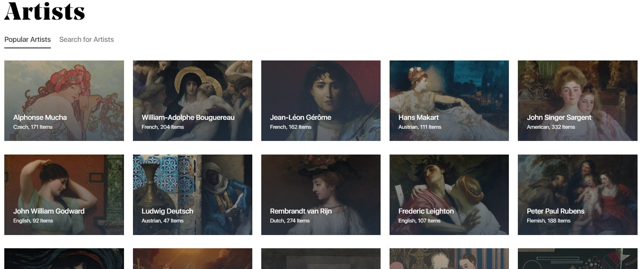Open the Jean-Léon Gérôme artist card
644x269 pixels.
(321, 101)
